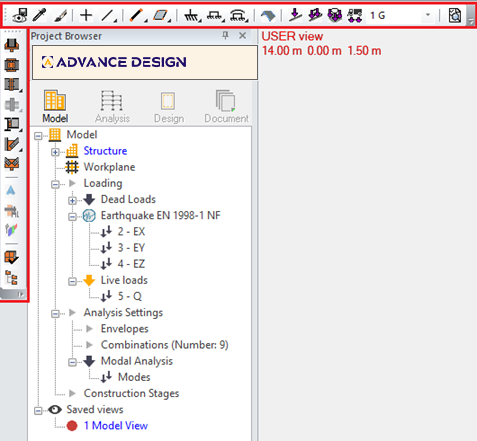The width and height of the screenshot is (477, 441).
Task: Select the orange linear element tool
Action: pos(137,15)
